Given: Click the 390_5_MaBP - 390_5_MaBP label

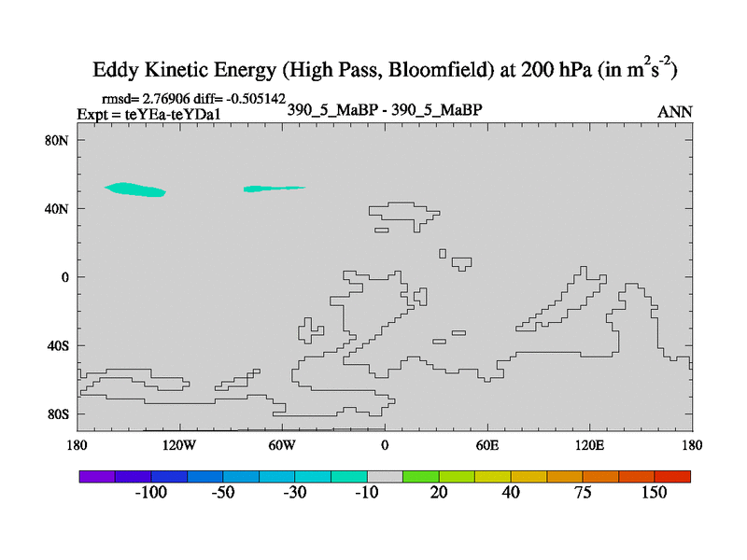Looking at the screenshot, I should [385, 110].
